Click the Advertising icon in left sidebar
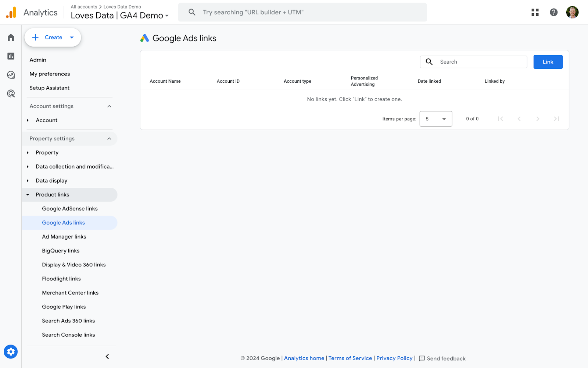This screenshot has width=588, height=368. [11, 93]
